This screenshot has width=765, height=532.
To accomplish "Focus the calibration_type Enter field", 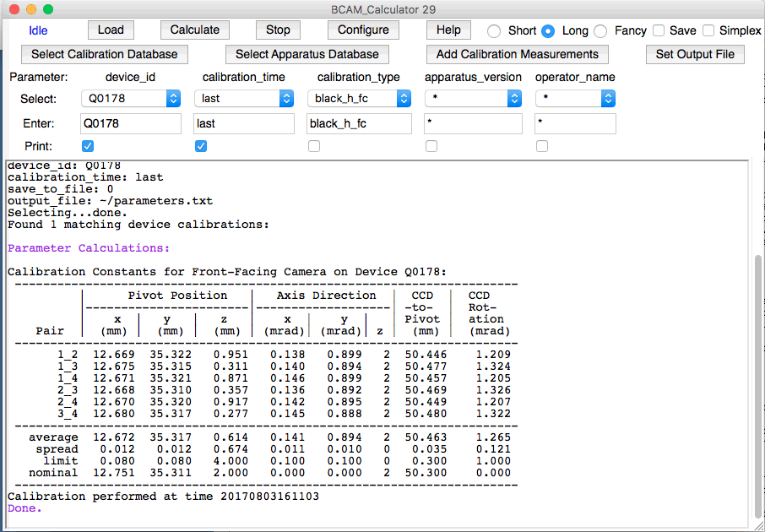I will 359,123.
